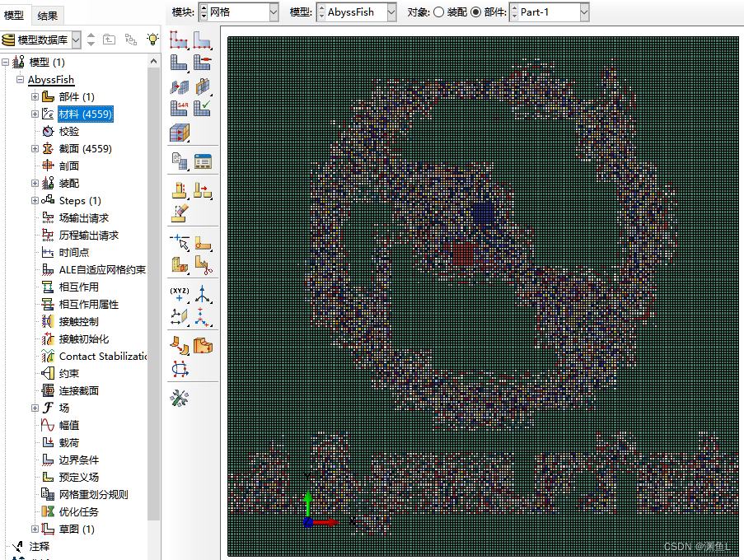The height and width of the screenshot is (560, 744).
Task: Click the tree hierarchy icon beside light bulb
Action: click(x=131, y=40)
